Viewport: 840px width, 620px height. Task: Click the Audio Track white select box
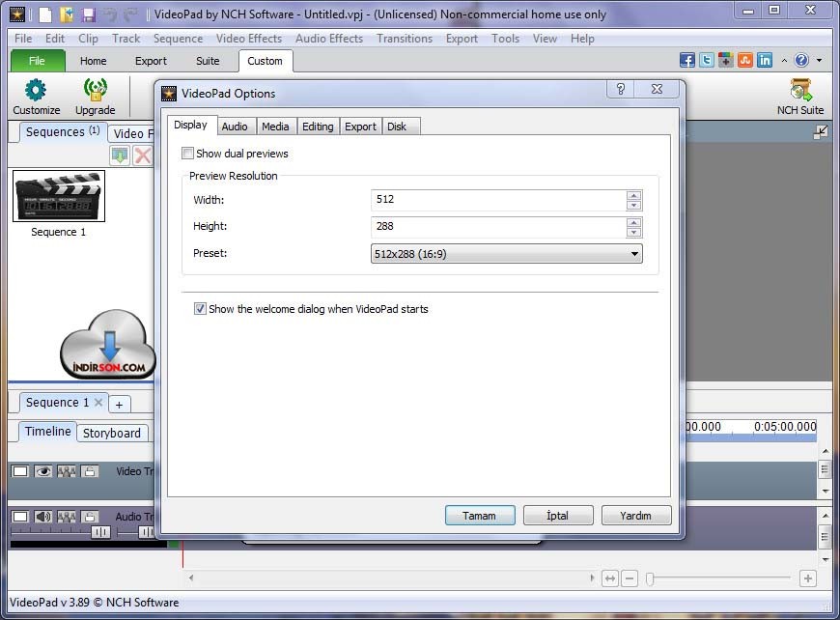coord(20,517)
